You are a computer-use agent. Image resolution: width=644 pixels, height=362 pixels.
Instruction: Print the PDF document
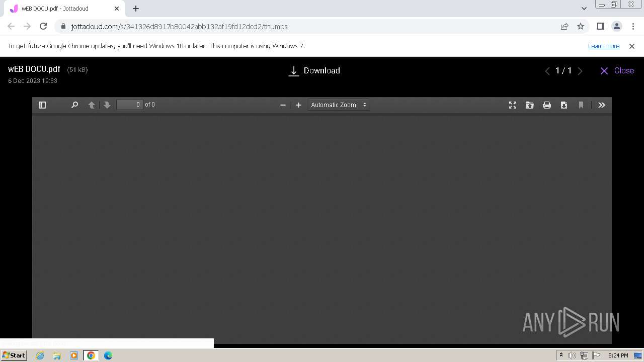[x=547, y=105]
